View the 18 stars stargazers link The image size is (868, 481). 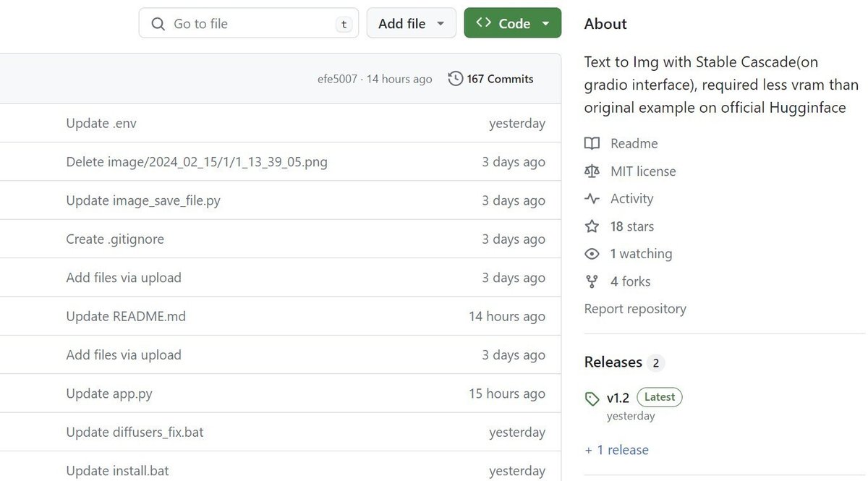tap(631, 226)
